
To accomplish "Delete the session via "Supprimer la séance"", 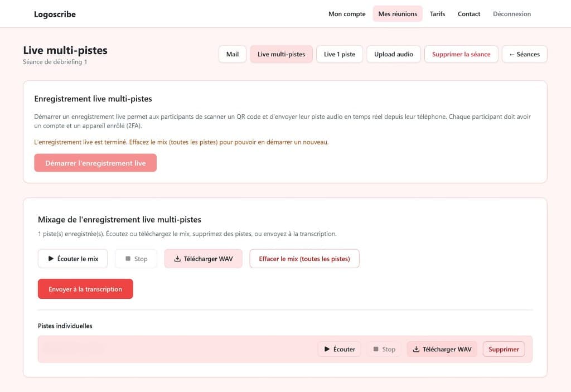I will point(461,54).
